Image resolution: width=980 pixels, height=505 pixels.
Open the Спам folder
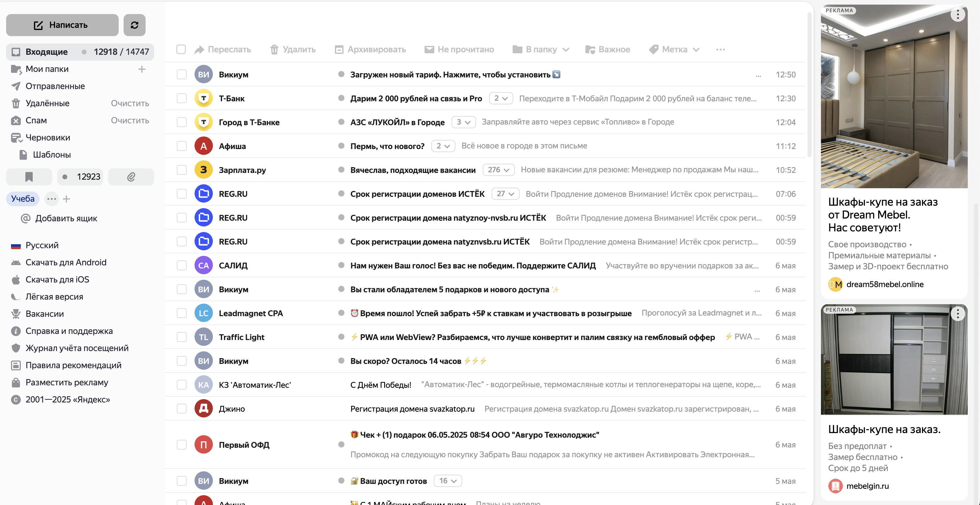click(x=36, y=120)
